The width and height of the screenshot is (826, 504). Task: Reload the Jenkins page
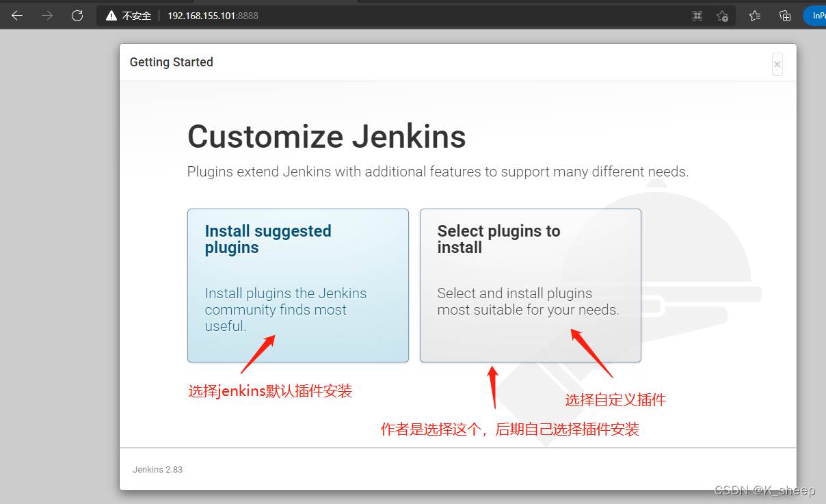pos(77,16)
